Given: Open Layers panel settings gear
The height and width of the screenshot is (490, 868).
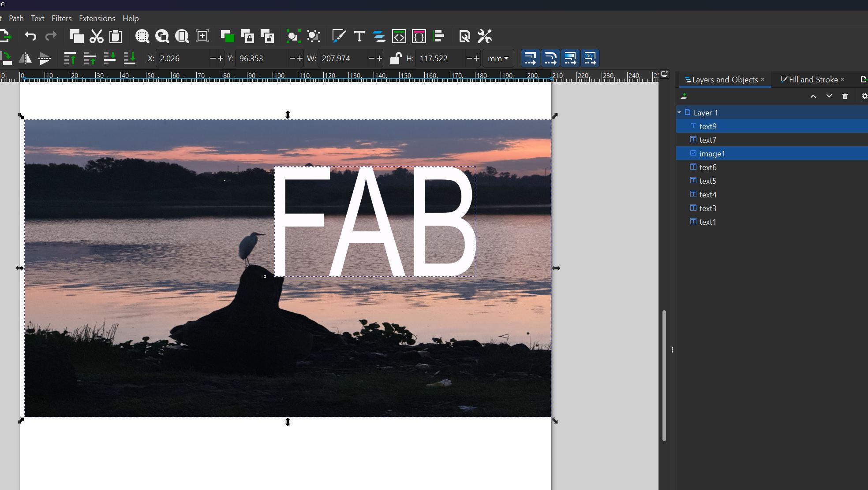Looking at the screenshot, I should [x=864, y=96].
